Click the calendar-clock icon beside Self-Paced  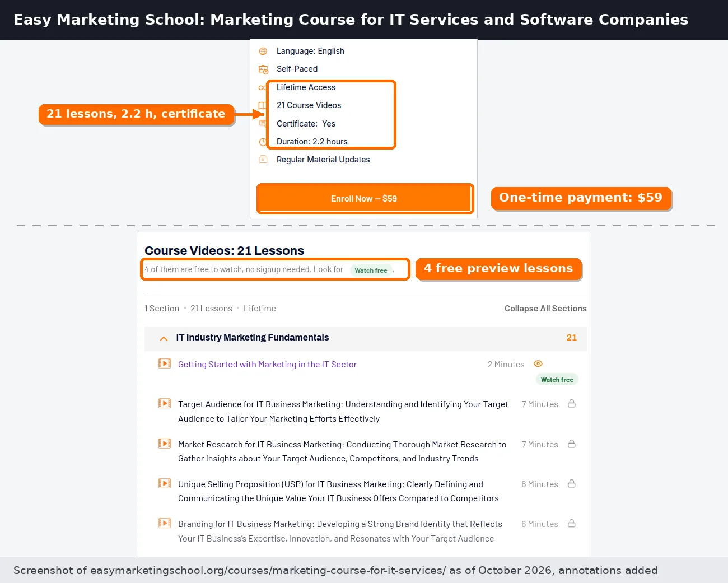tap(263, 69)
